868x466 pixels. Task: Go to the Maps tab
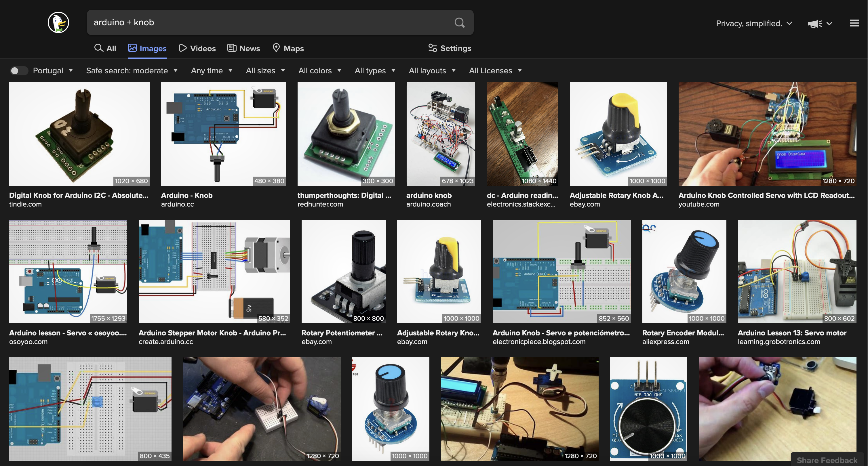point(288,48)
